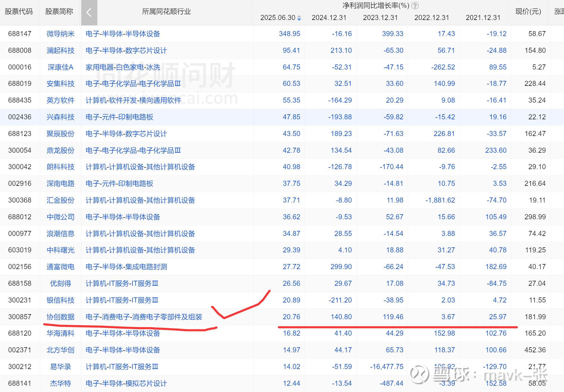This screenshot has height=392, width=564.
Task: Click growth value 348.95
Action: 290,34
